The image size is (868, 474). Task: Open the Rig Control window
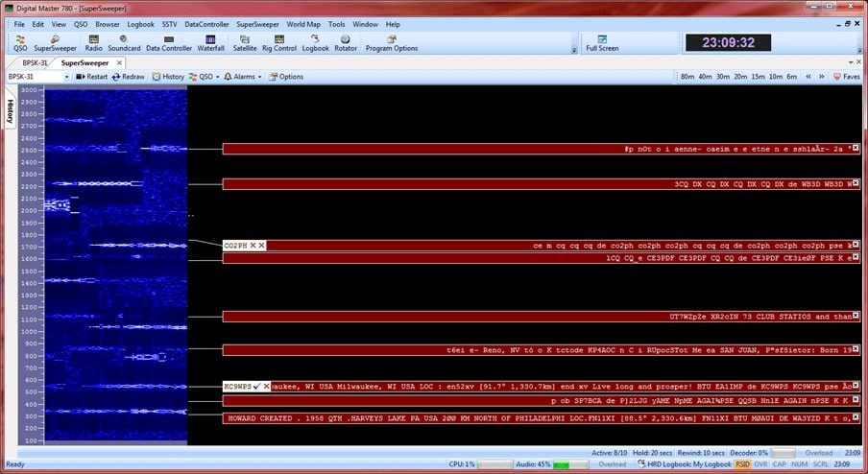pyautogui.click(x=278, y=43)
